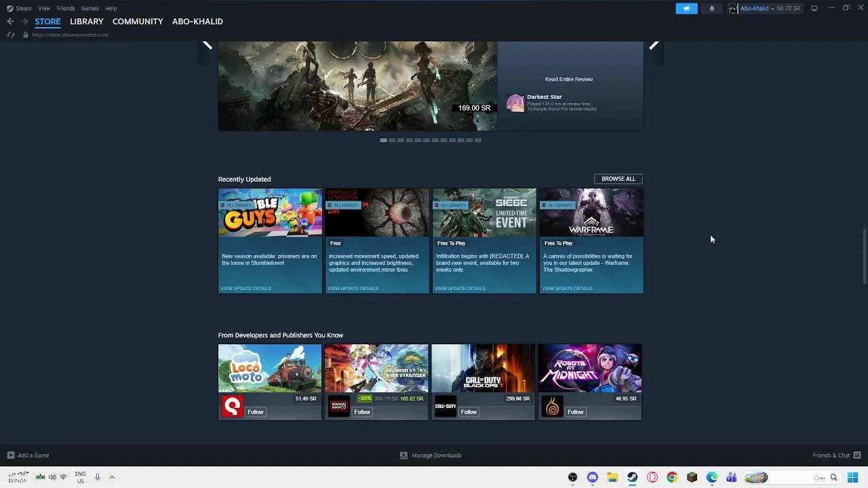This screenshot has width=868, height=488.
Task: Follow the Call of Duty publisher
Action: pos(469,412)
